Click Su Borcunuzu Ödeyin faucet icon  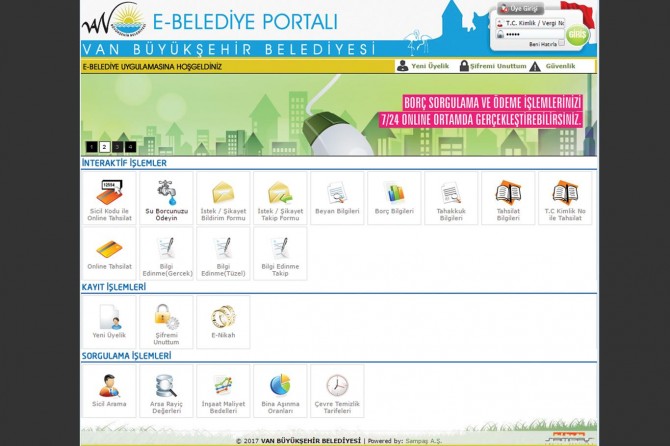pos(166,192)
